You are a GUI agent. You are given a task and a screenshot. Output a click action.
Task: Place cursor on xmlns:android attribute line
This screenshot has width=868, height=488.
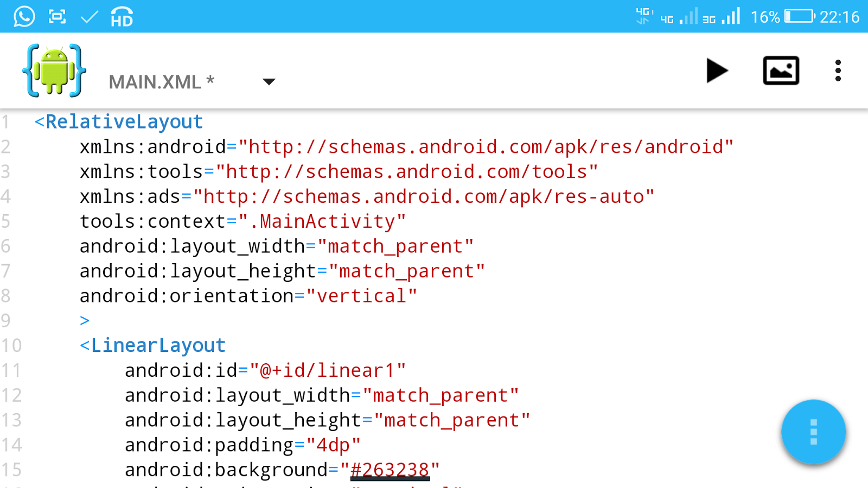(406, 146)
